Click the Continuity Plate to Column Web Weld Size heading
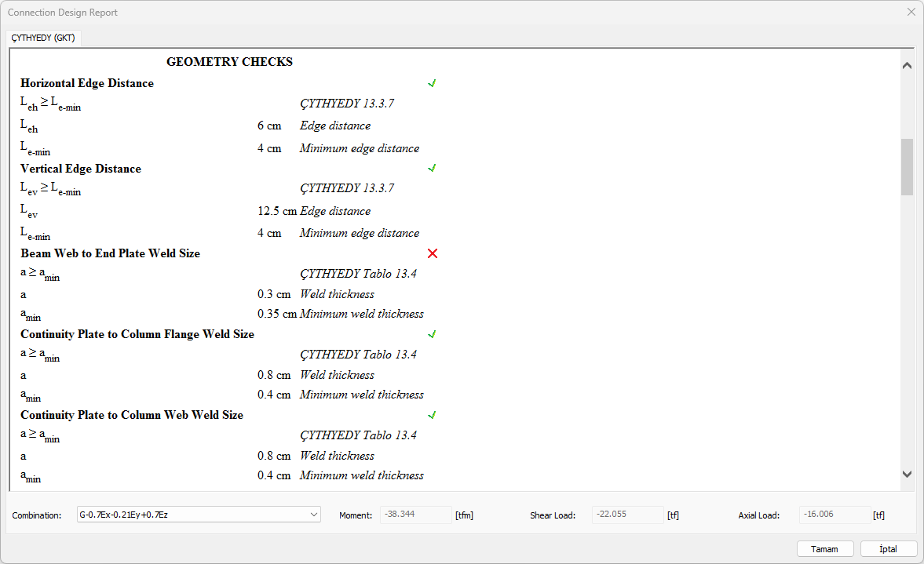Viewport: 924px width, 564px height. (x=132, y=415)
